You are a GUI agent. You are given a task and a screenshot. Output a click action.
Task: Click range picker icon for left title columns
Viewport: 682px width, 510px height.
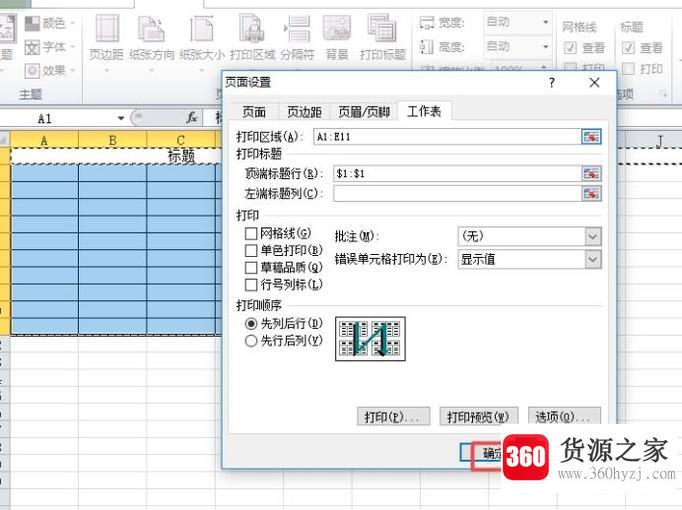(591, 193)
